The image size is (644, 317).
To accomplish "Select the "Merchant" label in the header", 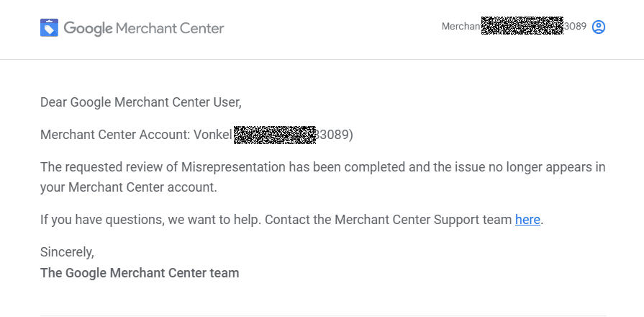I will 461,27.
